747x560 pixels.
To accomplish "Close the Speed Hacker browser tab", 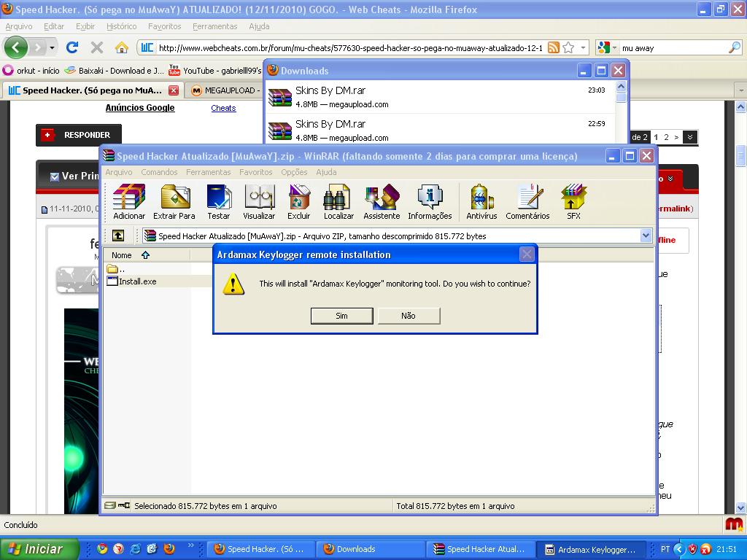I will pos(174,90).
